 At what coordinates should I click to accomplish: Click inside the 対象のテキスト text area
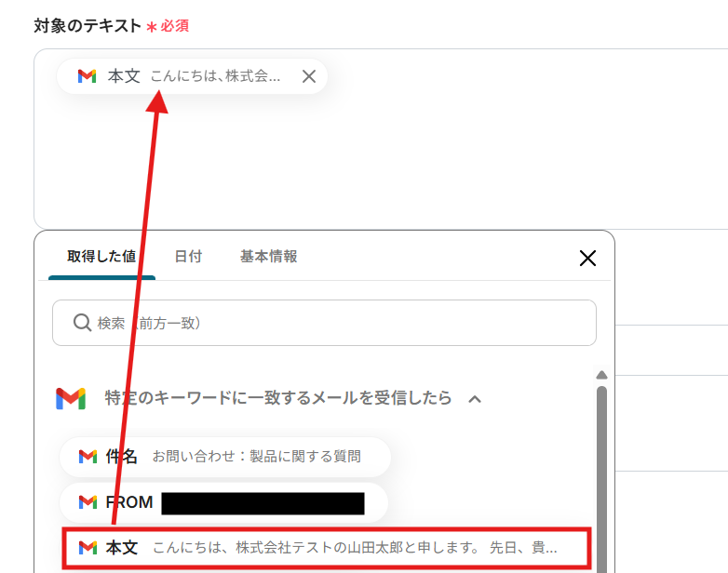coord(381,139)
